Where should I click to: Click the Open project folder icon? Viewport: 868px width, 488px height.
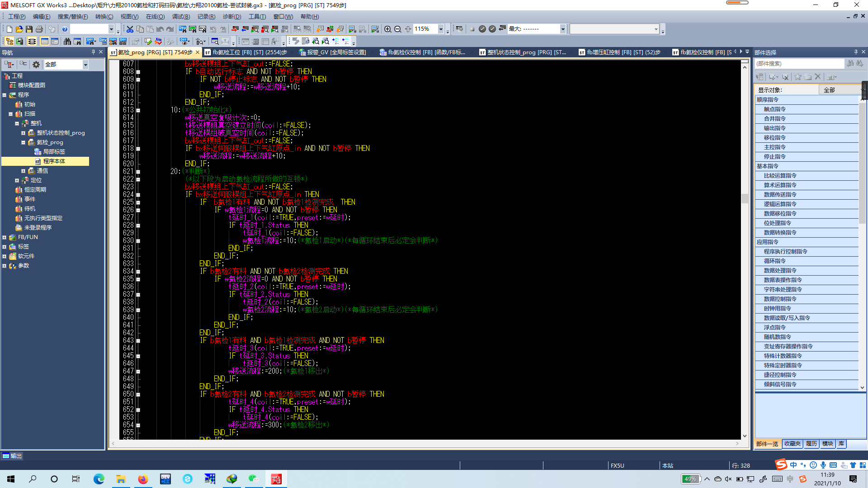(x=19, y=29)
